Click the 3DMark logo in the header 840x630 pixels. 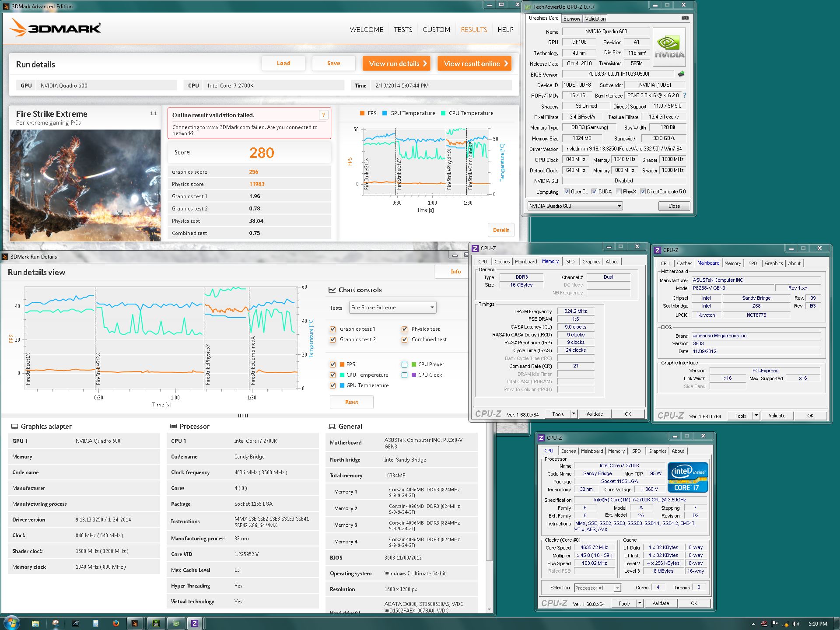pyautogui.click(x=56, y=28)
